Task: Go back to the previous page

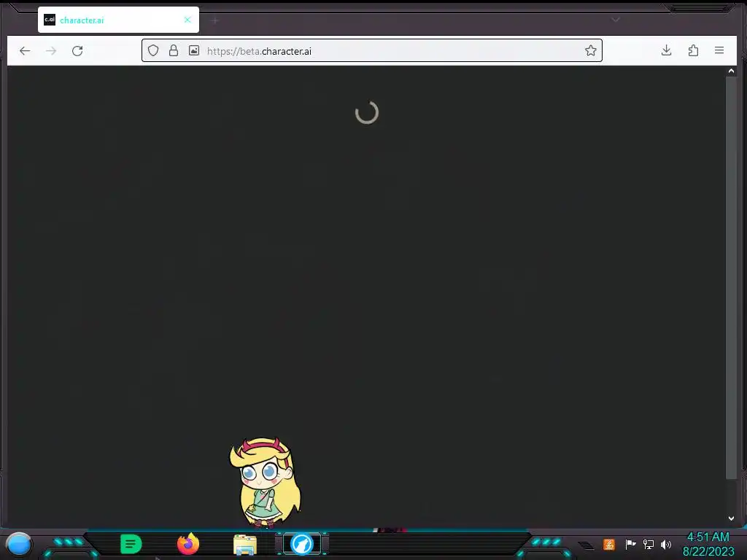Action: click(25, 51)
